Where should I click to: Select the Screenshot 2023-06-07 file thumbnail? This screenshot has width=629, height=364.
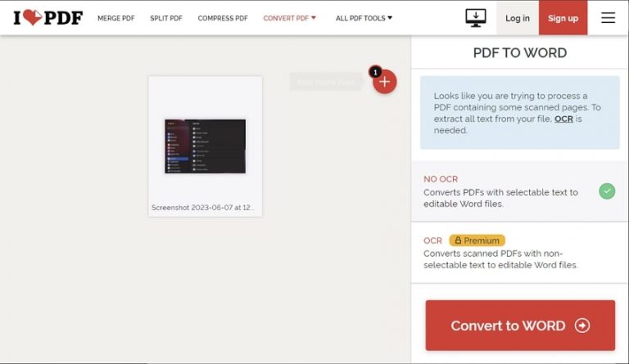coord(206,146)
